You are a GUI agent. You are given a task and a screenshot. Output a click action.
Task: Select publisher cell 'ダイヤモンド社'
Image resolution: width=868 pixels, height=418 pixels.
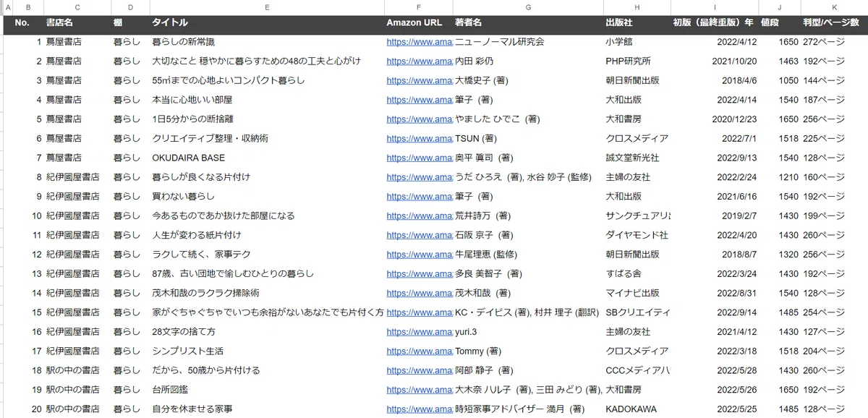pyautogui.click(x=637, y=235)
